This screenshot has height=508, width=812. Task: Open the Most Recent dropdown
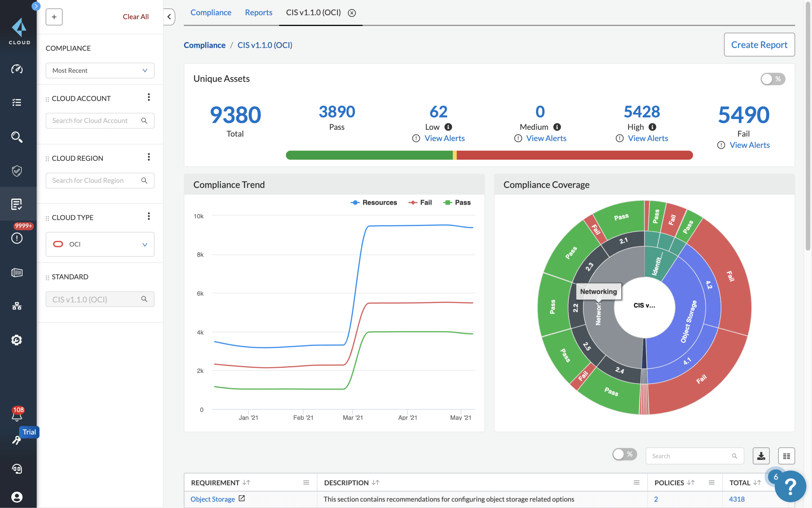pos(100,70)
